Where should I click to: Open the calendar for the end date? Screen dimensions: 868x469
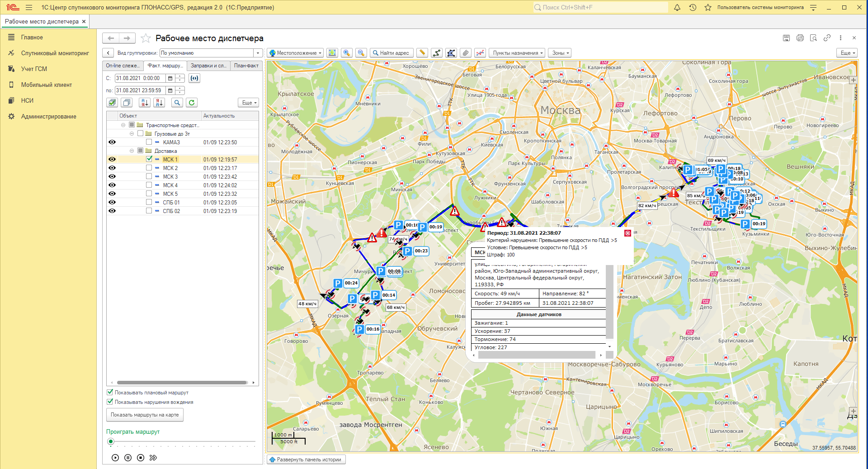[x=170, y=90]
